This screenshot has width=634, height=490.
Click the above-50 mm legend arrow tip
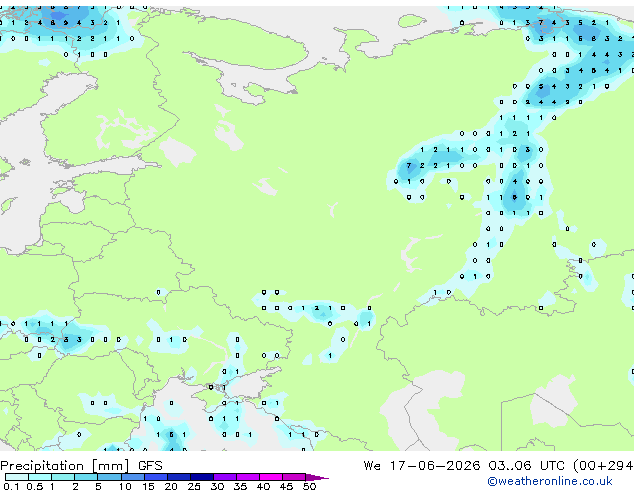coord(317,477)
